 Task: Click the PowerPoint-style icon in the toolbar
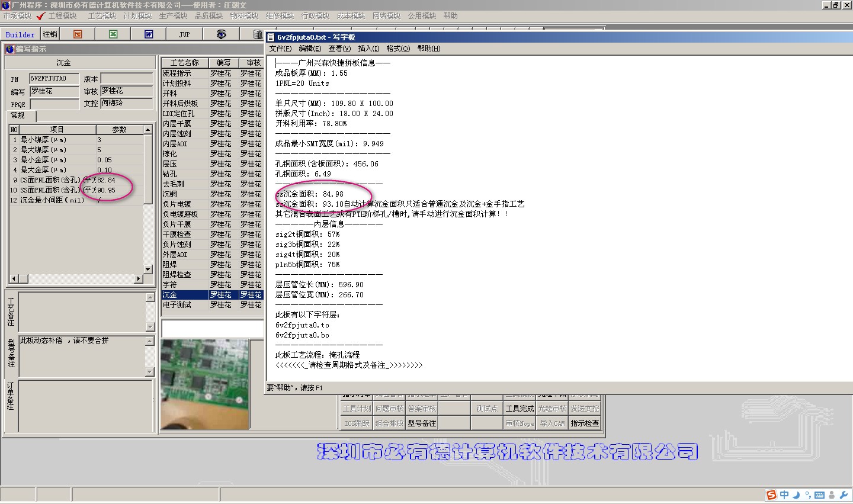(78, 34)
